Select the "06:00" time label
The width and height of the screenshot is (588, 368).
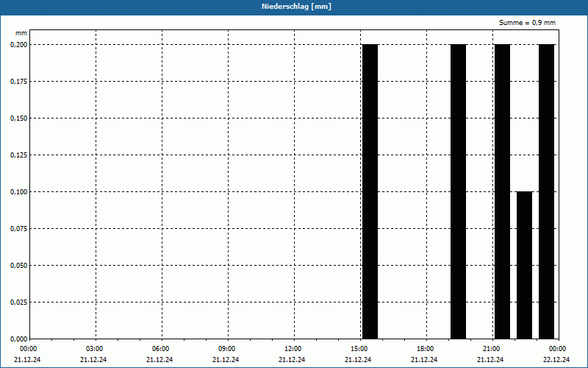(160, 349)
